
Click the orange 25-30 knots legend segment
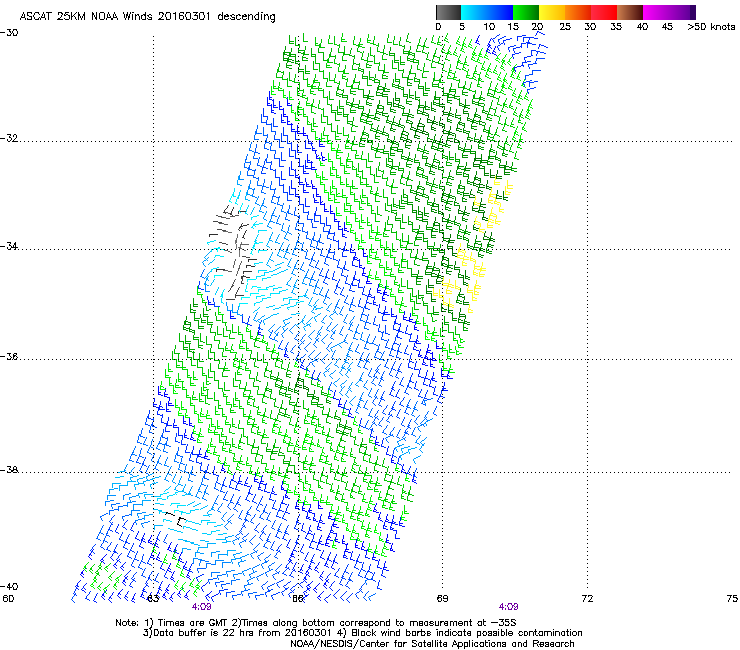[x=578, y=12]
